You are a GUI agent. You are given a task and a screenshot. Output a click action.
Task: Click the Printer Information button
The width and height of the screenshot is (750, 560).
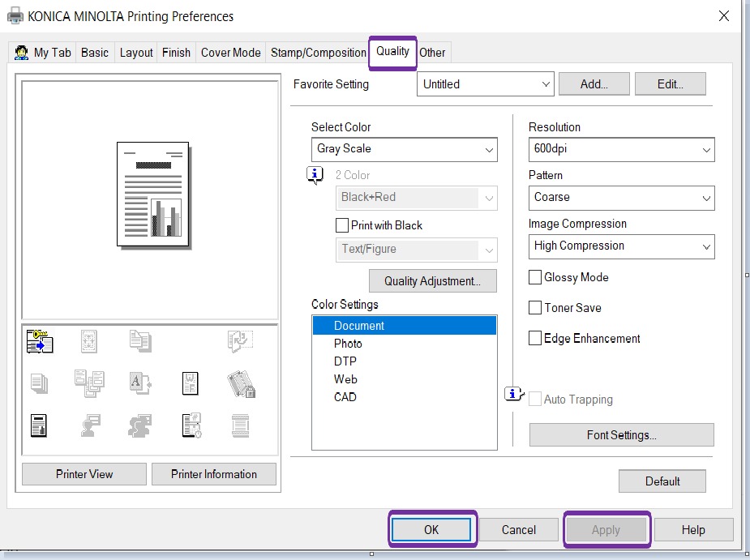point(213,474)
